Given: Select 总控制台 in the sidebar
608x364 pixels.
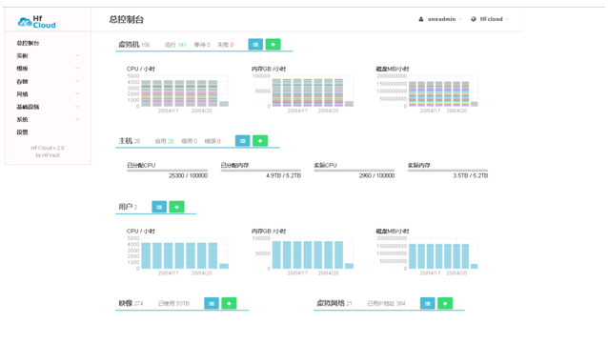Looking at the screenshot, I should coord(28,43).
